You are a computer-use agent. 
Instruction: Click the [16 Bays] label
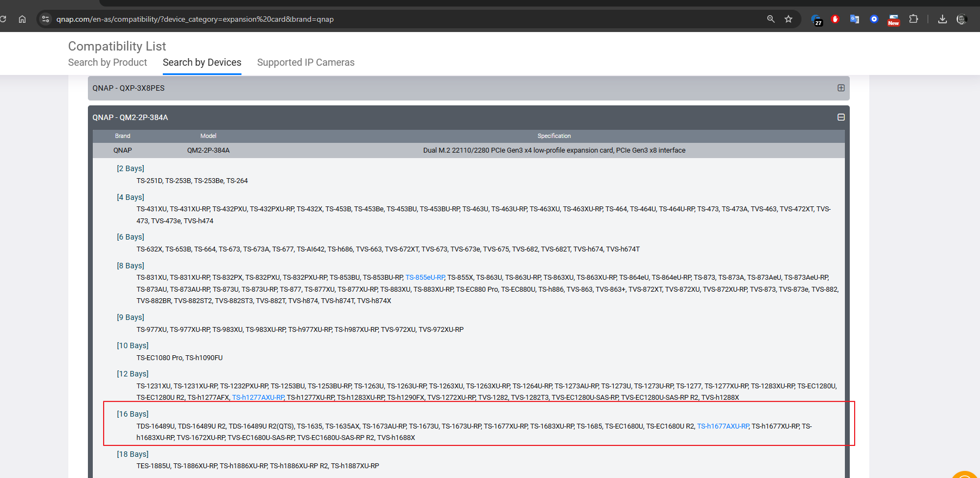pyautogui.click(x=132, y=414)
